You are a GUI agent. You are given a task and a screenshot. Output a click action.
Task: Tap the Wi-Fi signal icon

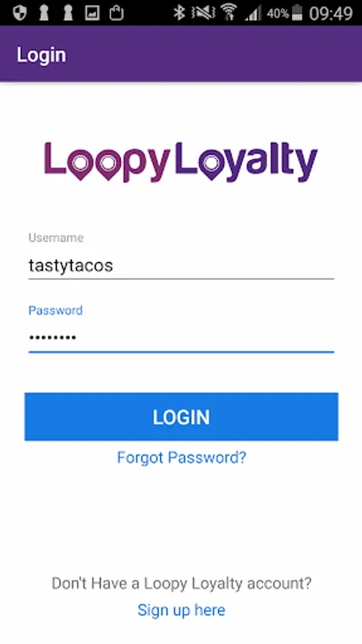point(229,13)
